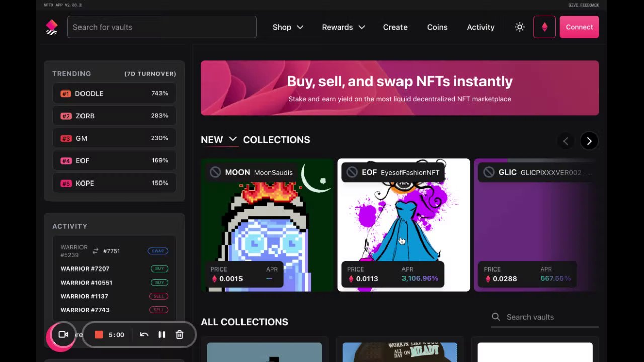The height and width of the screenshot is (362, 644).
Task: Open the Ethereum network selector button
Action: 544,27
